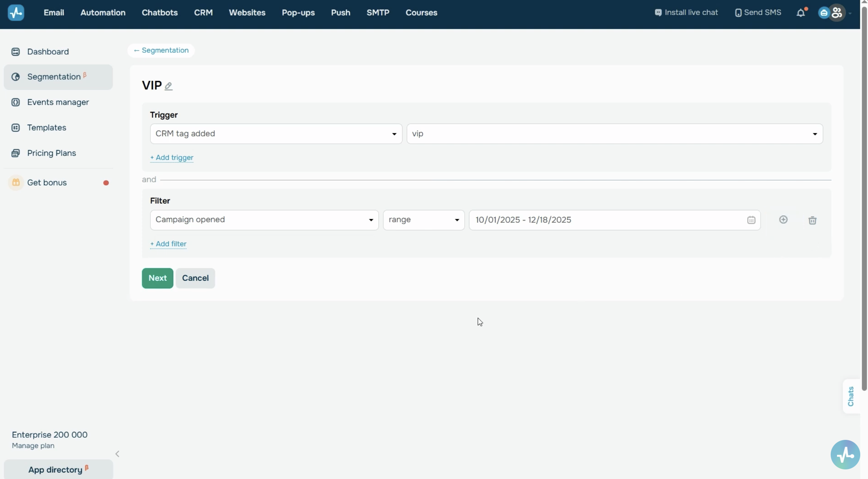Click the Events manager sidebar icon
Viewport: 868px width, 479px height.
[16, 102]
